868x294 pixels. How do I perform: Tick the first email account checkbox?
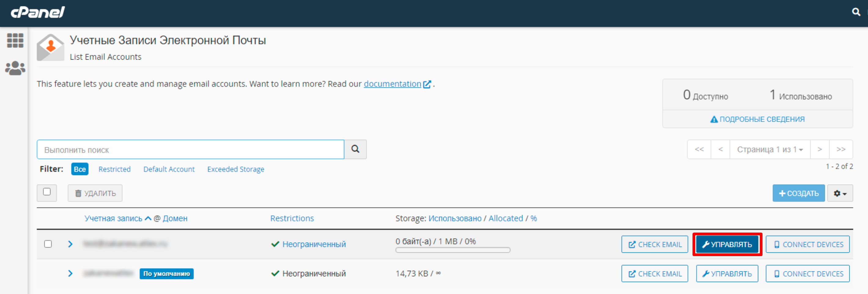(48, 244)
